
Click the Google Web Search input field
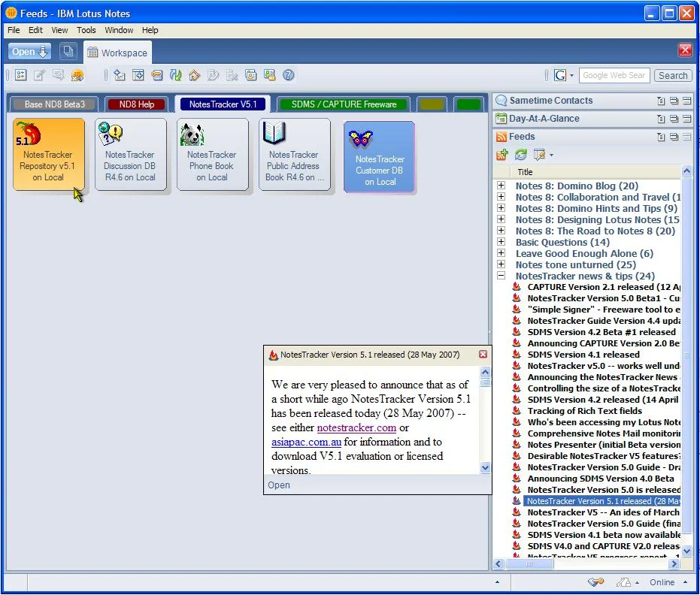point(614,75)
